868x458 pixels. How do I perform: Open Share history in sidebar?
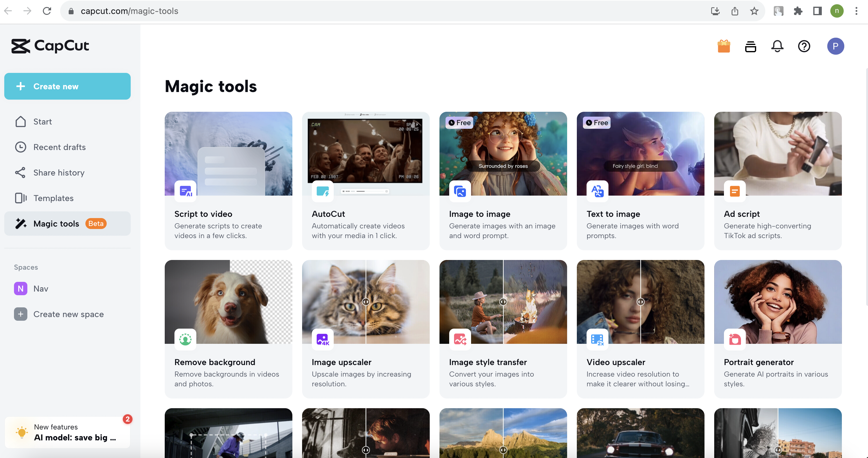point(59,173)
